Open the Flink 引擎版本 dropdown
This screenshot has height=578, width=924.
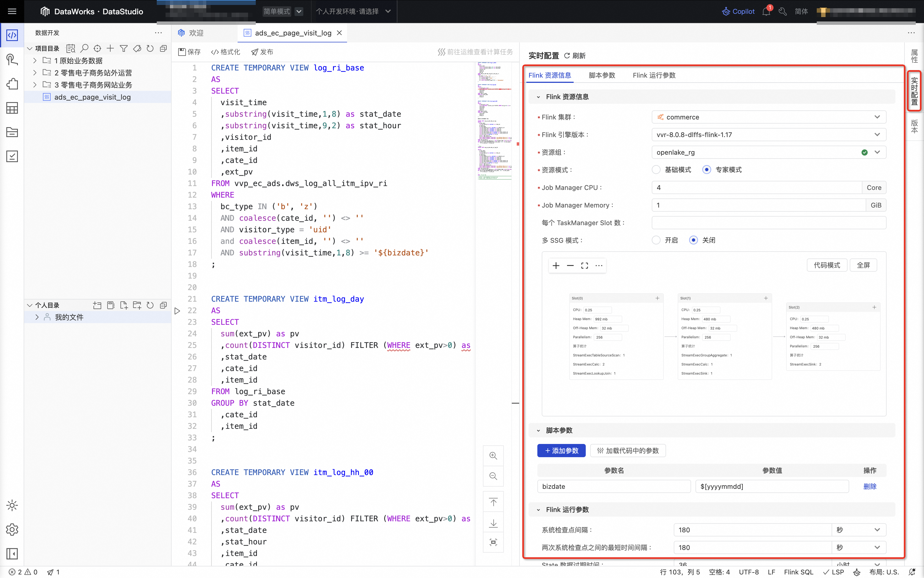pyautogui.click(x=769, y=135)
